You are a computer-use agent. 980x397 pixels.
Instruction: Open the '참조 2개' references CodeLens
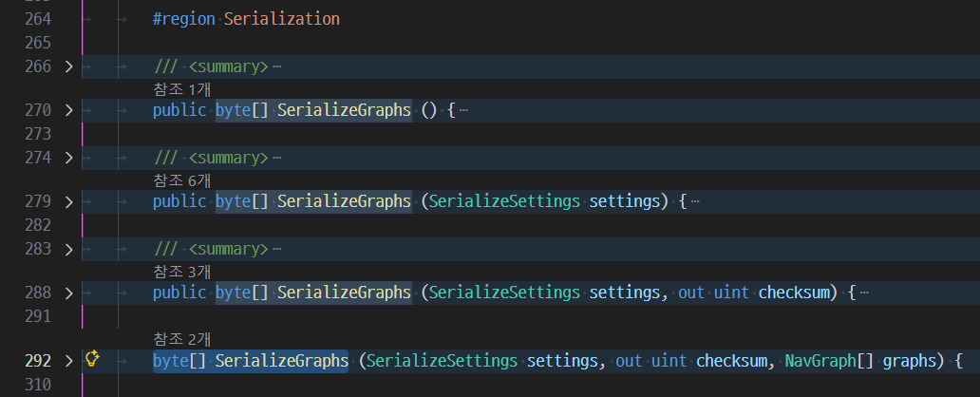point(181,339)
